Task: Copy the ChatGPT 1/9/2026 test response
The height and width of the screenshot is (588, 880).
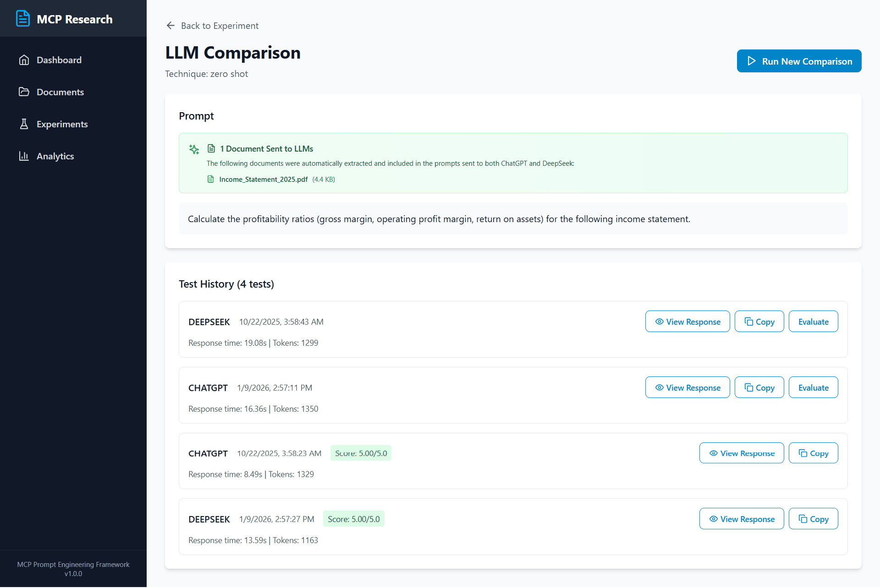Action: [x=759, y=387]
